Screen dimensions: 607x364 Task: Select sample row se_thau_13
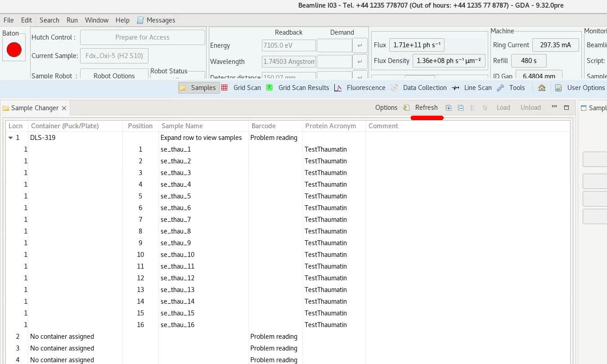(x=288, y=290)
